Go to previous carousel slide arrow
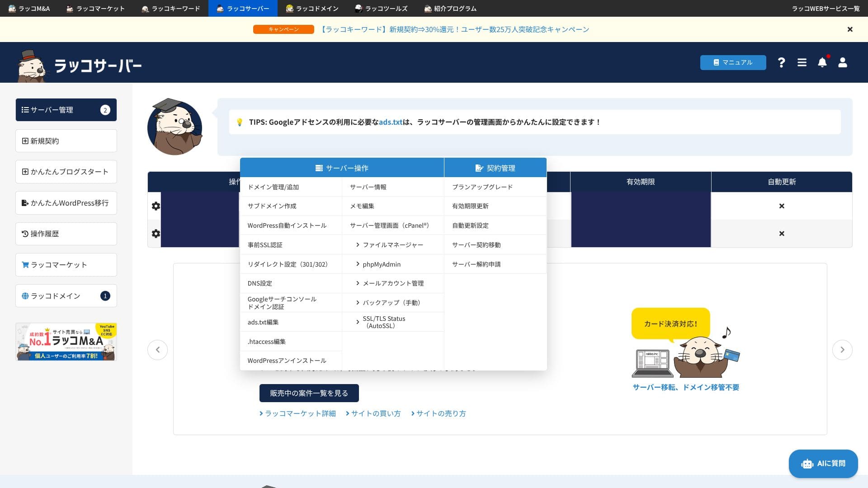 click(157, 350)
